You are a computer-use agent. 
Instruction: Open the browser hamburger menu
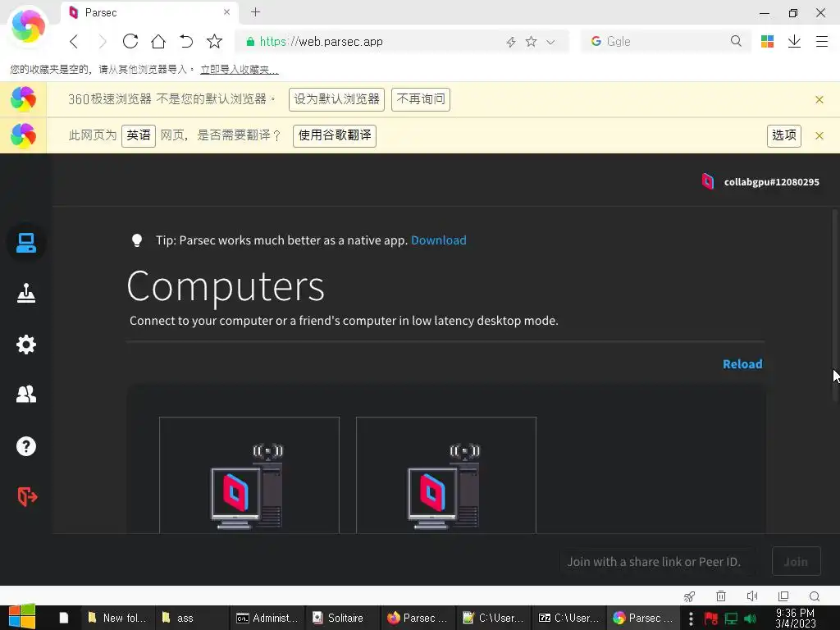822,41
